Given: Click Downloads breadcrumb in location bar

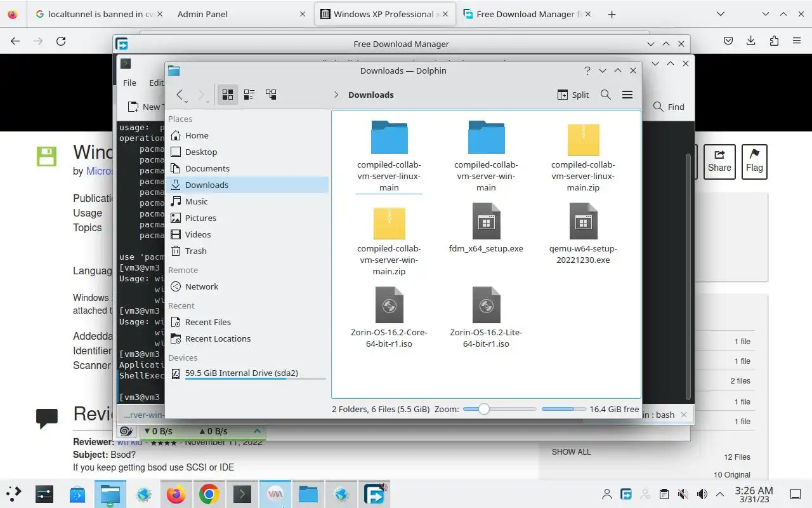Looking at the screenshot, I should pos(371,95).
